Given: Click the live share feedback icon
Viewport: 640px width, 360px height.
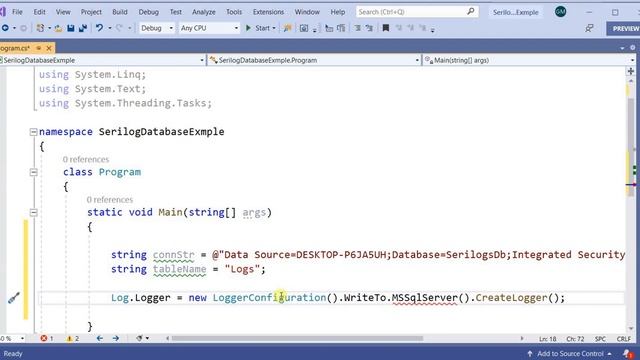Looking at the screenshot, I should pyautogui.click(x=589, y=28).
